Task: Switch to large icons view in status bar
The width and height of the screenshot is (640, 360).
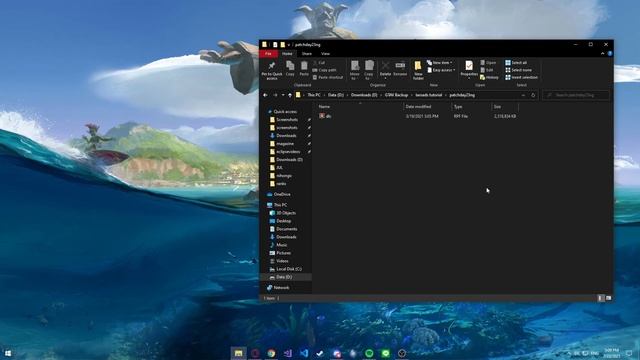Action: point(608,298)
